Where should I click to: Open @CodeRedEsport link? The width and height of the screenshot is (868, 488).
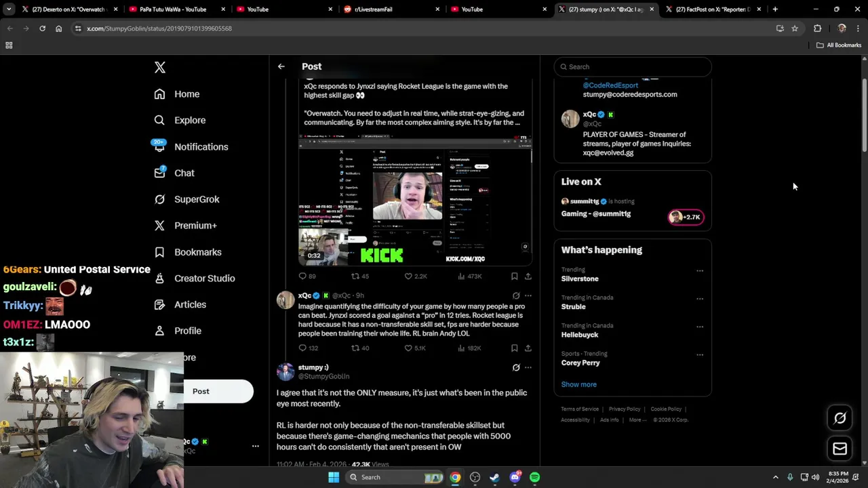(610, 85)
